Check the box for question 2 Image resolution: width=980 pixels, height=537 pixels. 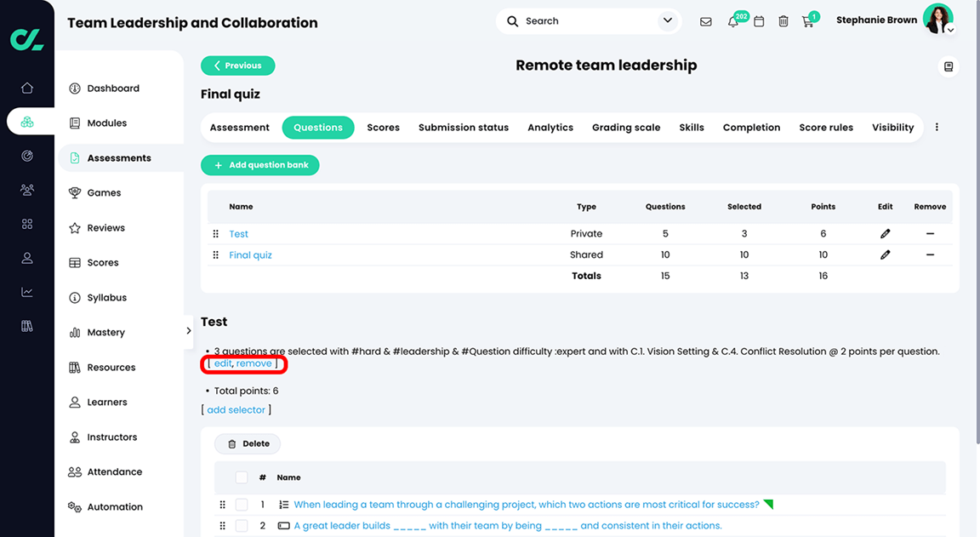(x=242, y=526)
